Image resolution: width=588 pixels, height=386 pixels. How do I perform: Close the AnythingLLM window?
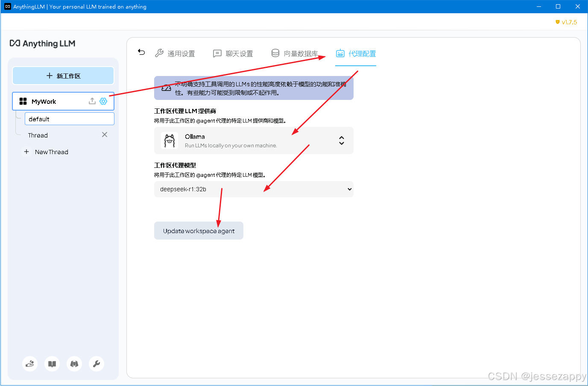tap(578, 6)
